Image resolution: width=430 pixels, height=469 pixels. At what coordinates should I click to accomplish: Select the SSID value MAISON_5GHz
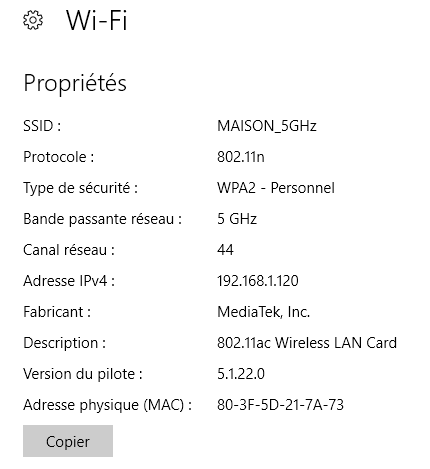click(267, 126)
